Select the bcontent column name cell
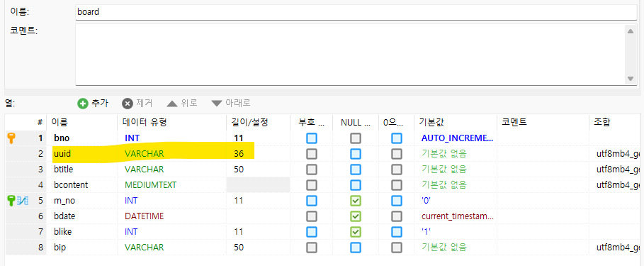 pos(82,185)
